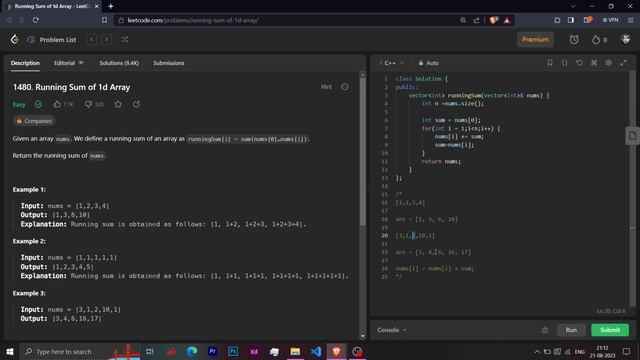Submit the solution
Screen dimensions: 640x360
[x=610, y=330]
